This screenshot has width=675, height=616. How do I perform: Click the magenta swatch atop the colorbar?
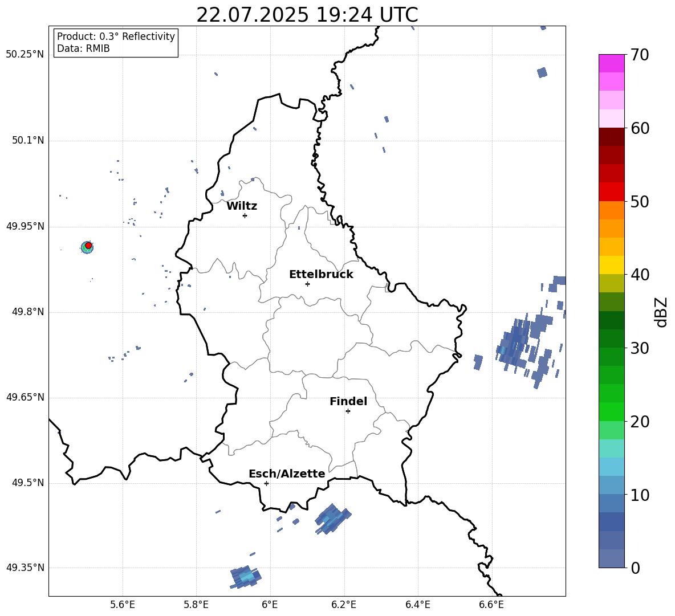click(x=611, y=63)
